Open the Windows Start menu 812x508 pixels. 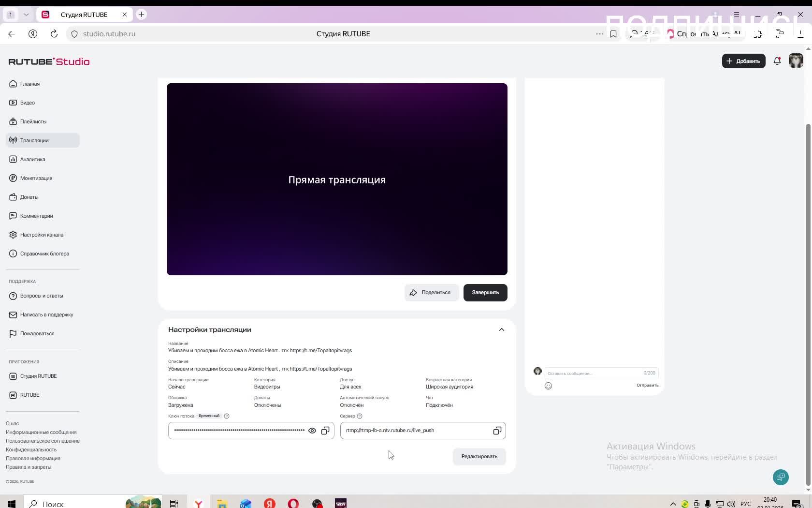[x=12, y=503]
